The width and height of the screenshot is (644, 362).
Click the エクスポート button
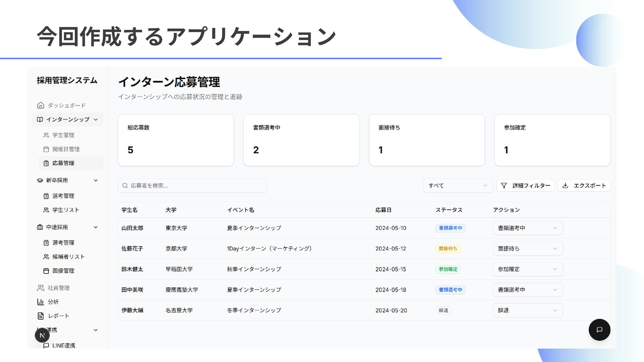pyautogui.click(x=584, y=185)
